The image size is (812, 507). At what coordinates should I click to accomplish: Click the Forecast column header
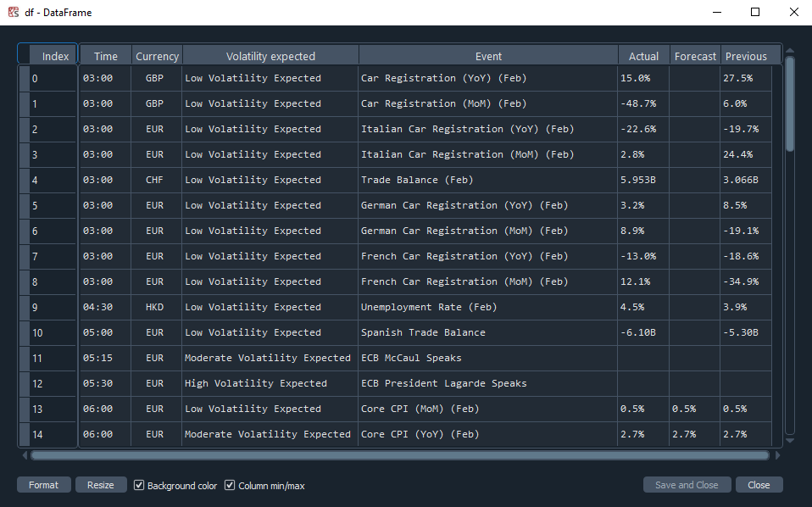[x=695, y=56]
